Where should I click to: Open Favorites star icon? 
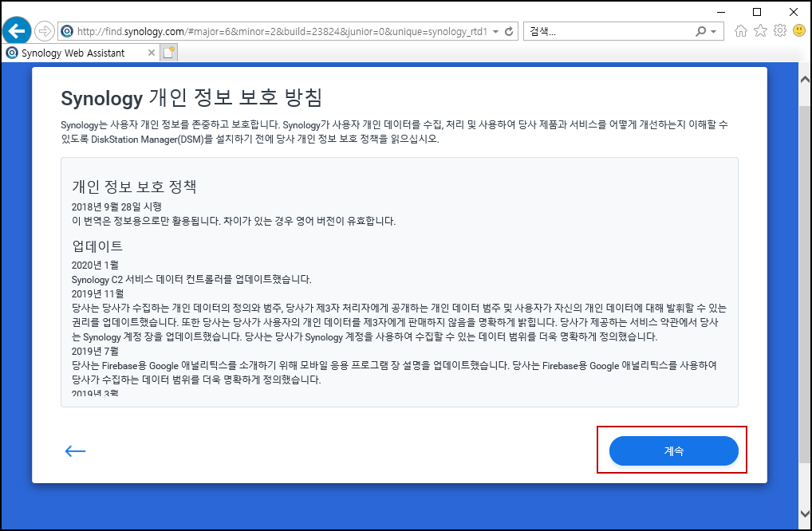point(760,31)
